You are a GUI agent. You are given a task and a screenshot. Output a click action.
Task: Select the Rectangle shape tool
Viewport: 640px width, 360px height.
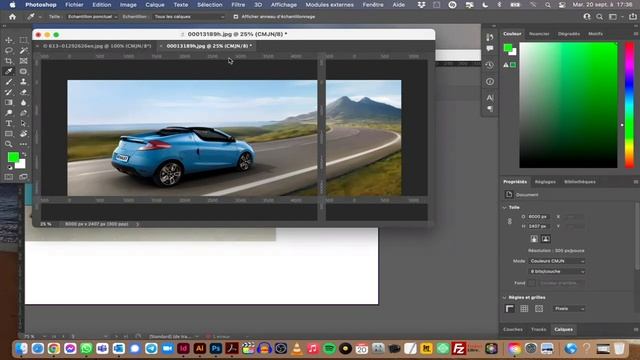9,133
